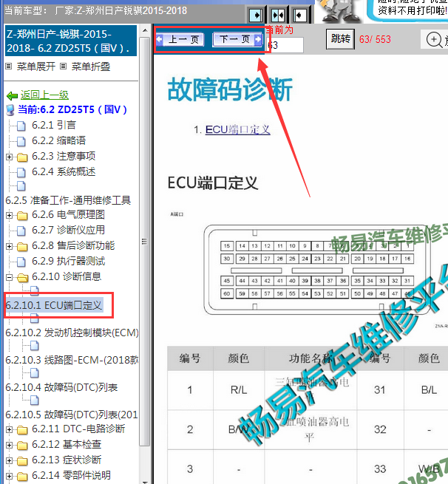The image size is (448, 484).
Task: Click the right-arrow panel layout icon
Action: [257, 15]
